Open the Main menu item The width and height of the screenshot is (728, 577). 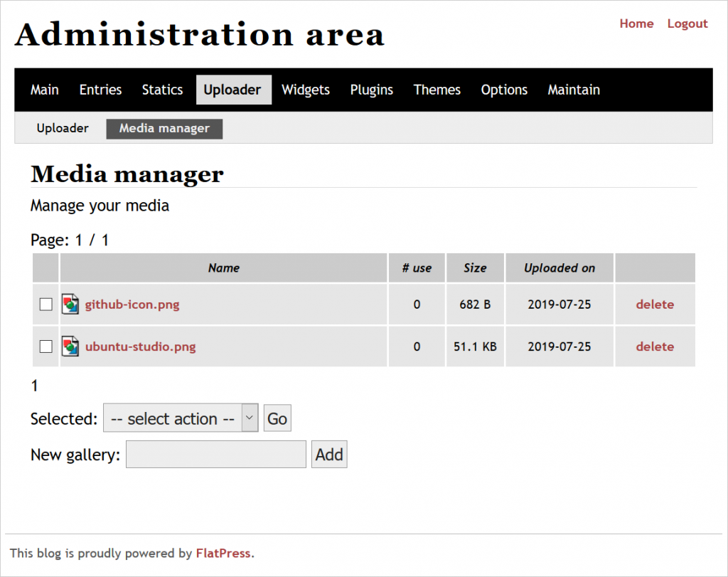point(44,90)
